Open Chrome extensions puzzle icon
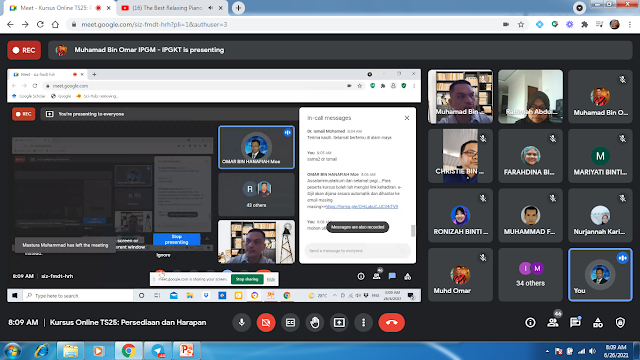 point(584,24)
